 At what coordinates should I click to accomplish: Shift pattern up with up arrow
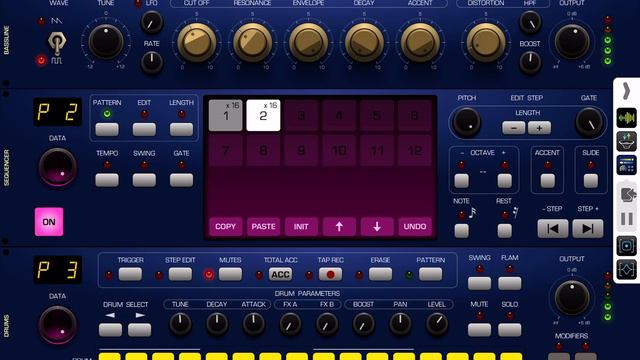(339, 227)
